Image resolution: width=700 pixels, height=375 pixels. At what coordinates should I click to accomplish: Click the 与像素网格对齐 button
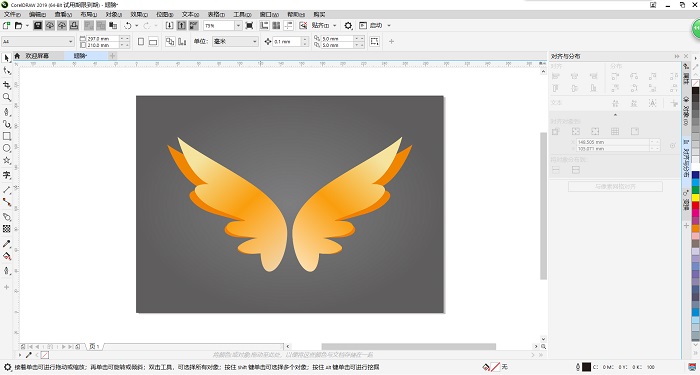tap(615, 187)
